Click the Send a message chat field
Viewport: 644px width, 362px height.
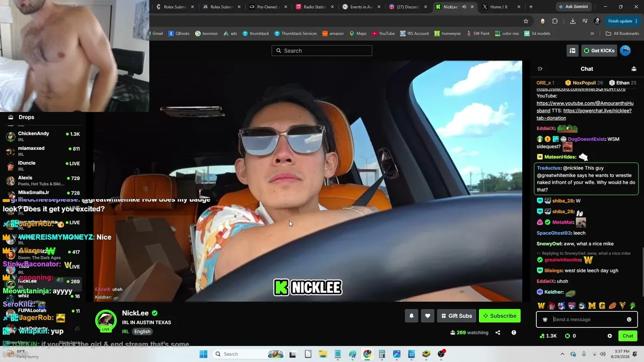587,319
